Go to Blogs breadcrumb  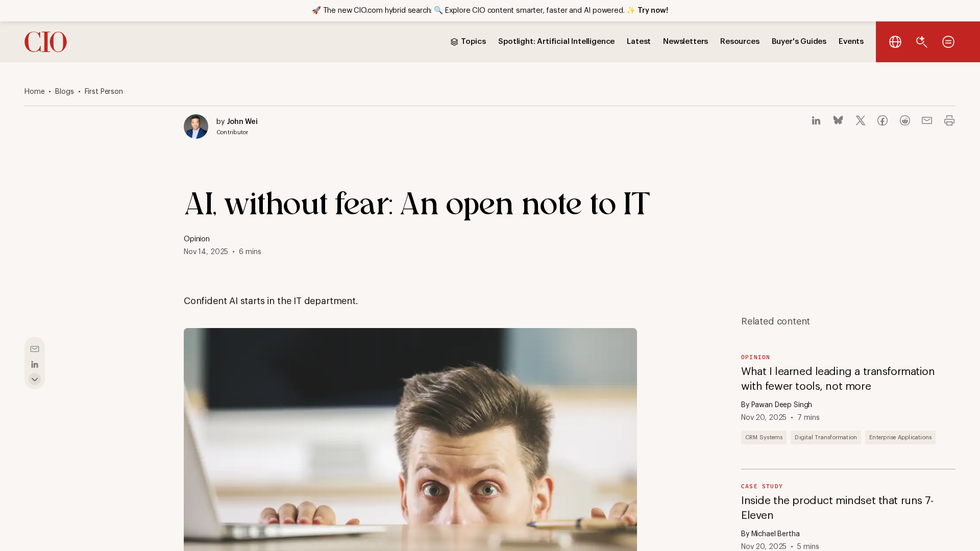(x=64, y=91)
